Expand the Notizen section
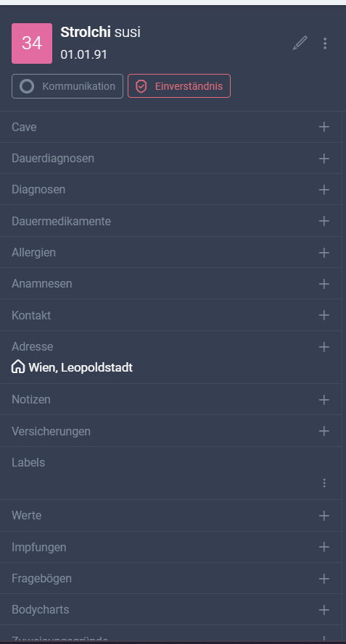Screen dimensions: 346x644 [x=170, y=400]
